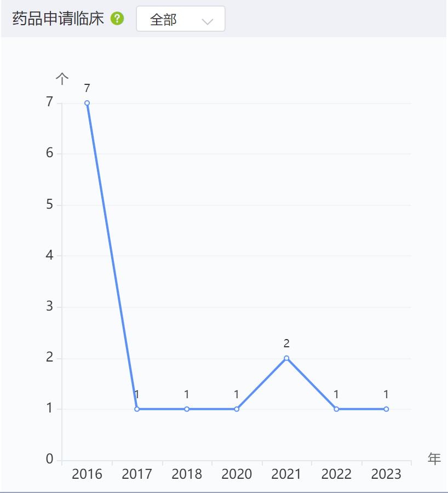
Task: Click the 年 unit label on x-axis
Action: click(x=434, y=459)
